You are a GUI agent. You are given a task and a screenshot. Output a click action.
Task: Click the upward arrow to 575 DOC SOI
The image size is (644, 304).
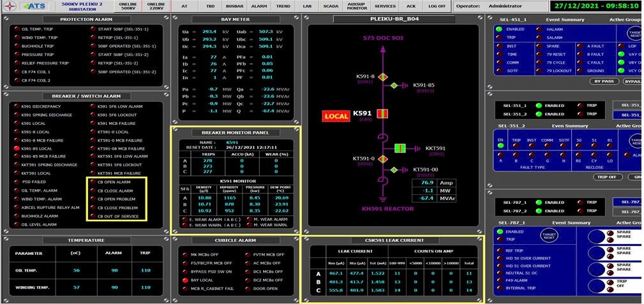[x=383, y=49]
